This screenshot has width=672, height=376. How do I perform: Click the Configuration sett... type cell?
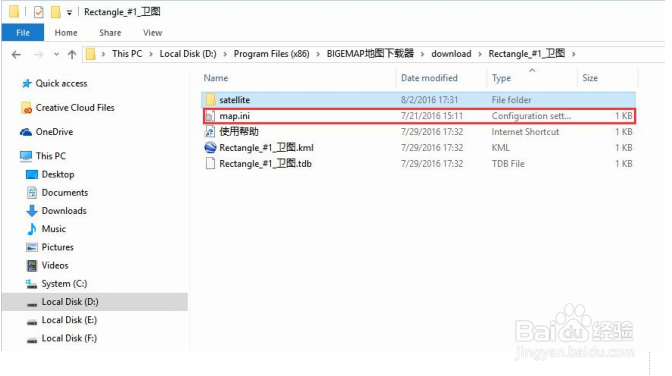531,116
